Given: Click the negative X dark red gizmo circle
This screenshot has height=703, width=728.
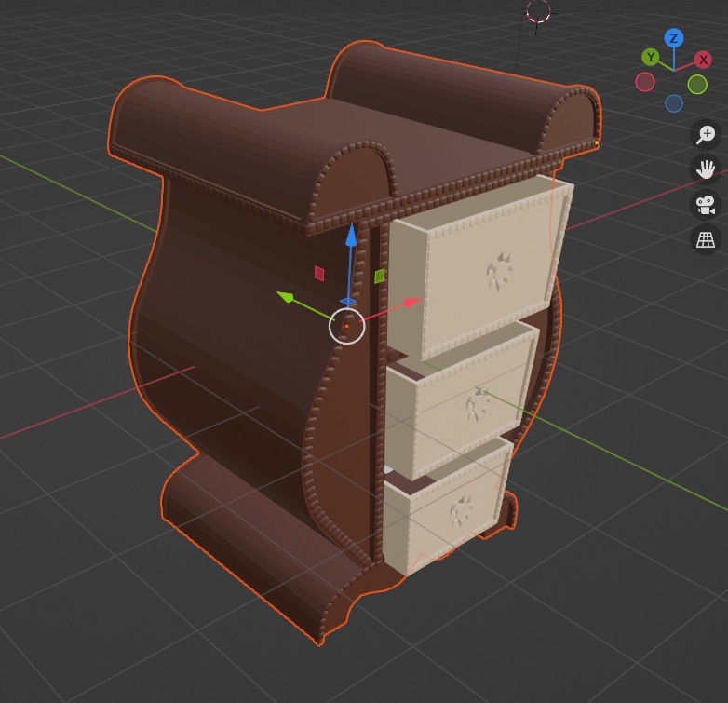Looking at the screenshot, I should [644, 82].
